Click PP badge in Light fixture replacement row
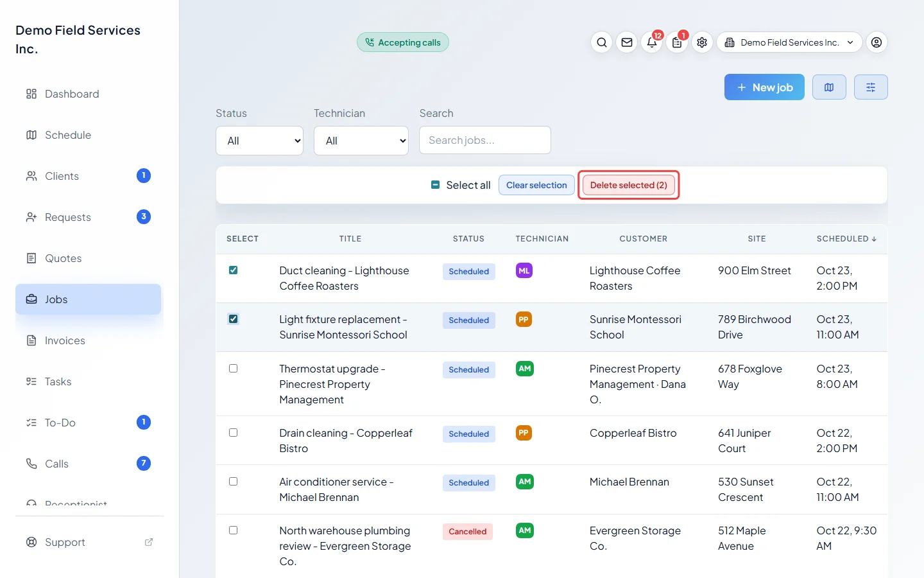This screenshot has width=924, height=578. point(524,320)
